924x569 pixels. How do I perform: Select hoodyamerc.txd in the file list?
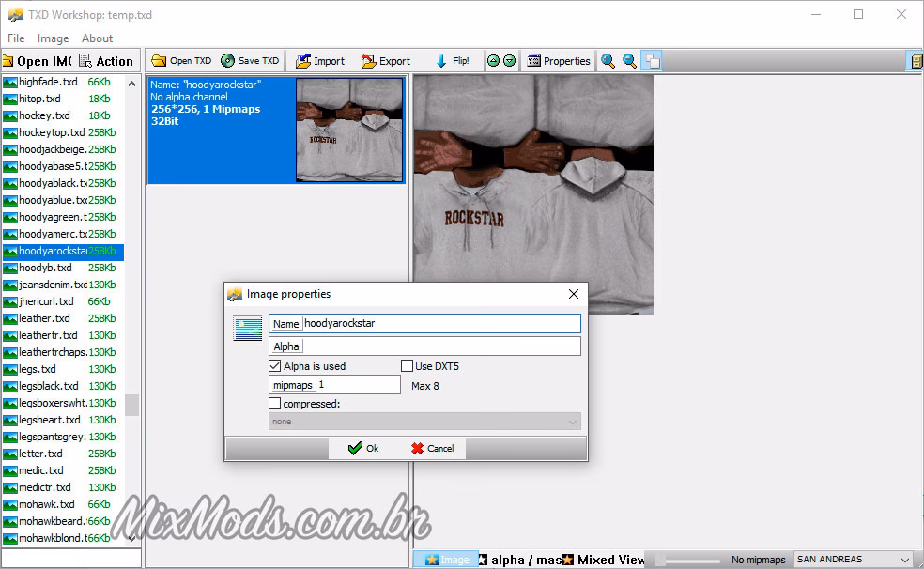click(x=63, y=234)
